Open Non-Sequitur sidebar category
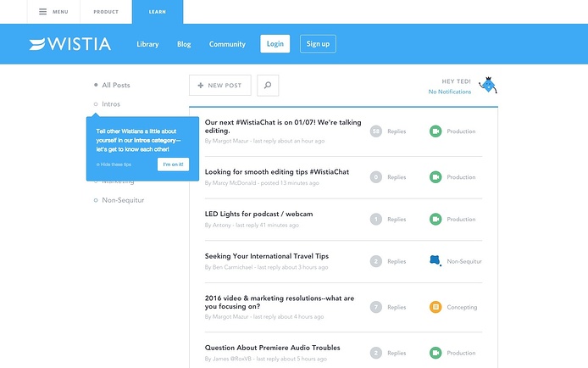Image resolution: width=588 pixels, height=368 pixels. [123, 200]
